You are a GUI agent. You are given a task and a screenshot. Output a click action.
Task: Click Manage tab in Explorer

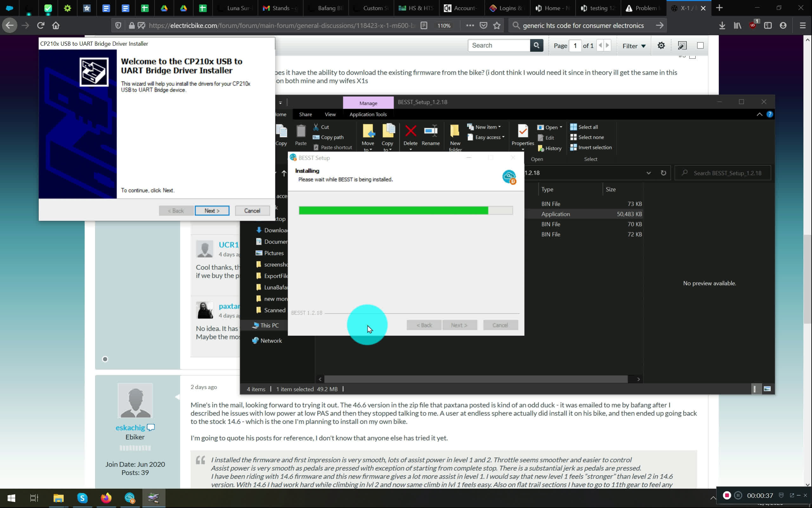(368, 103)
